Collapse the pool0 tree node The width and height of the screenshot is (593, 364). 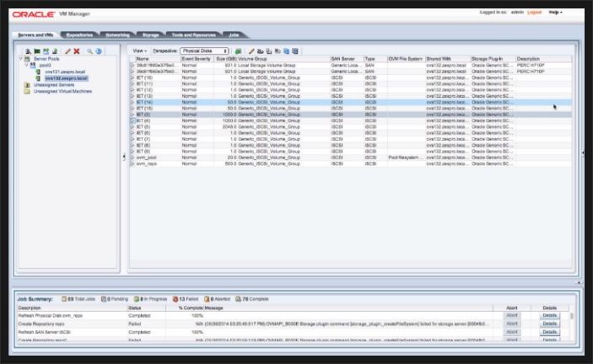pyautogui.click(x=26, y=66)
